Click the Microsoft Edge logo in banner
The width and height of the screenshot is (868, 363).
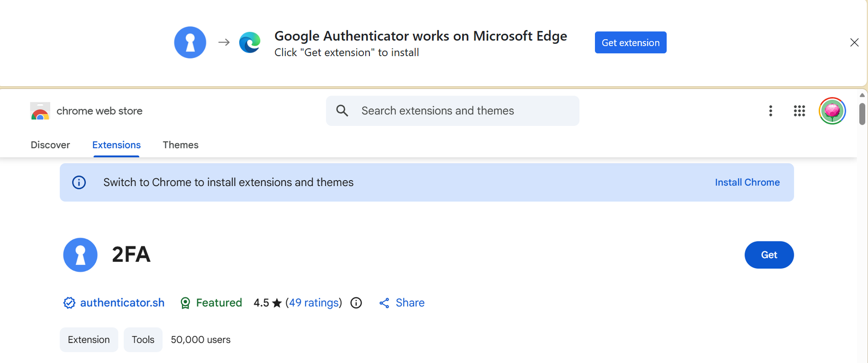pos(250,42)
